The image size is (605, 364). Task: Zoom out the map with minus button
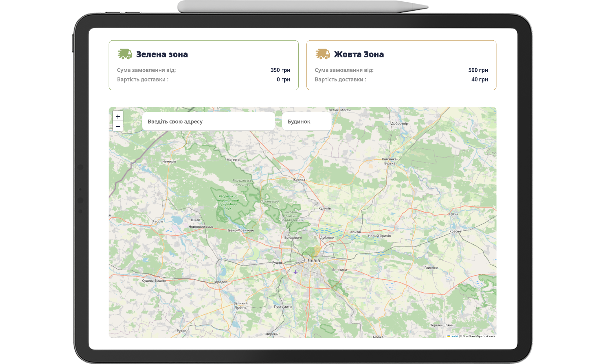coord(118,126)
